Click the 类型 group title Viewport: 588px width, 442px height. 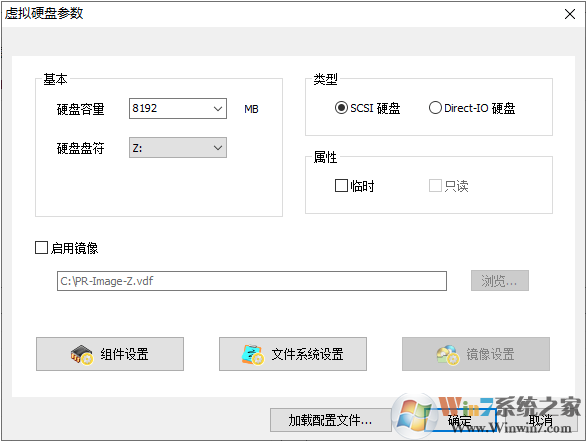[325, 79]
